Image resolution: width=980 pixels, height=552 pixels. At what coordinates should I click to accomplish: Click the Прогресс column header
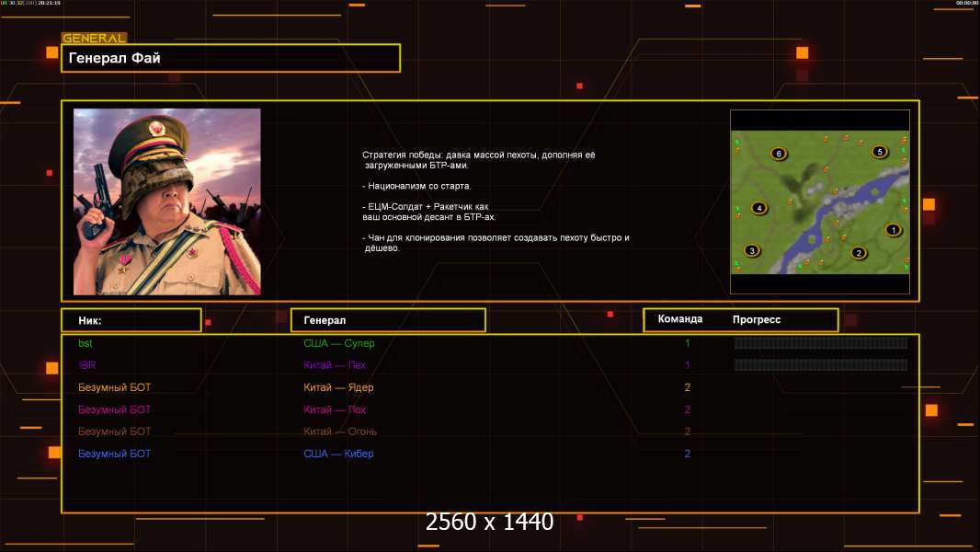(x=757, y=319)
